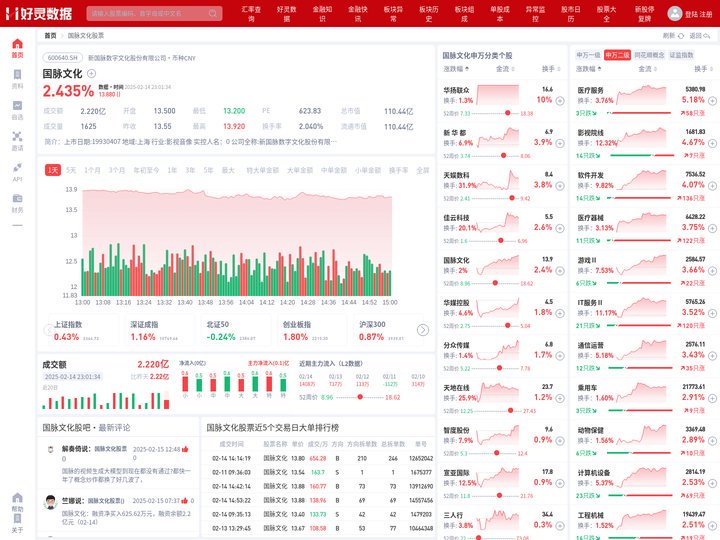720x540 pixels.
Task: Open 新股停复牌 in the top menu
Action: pos(644,14)
